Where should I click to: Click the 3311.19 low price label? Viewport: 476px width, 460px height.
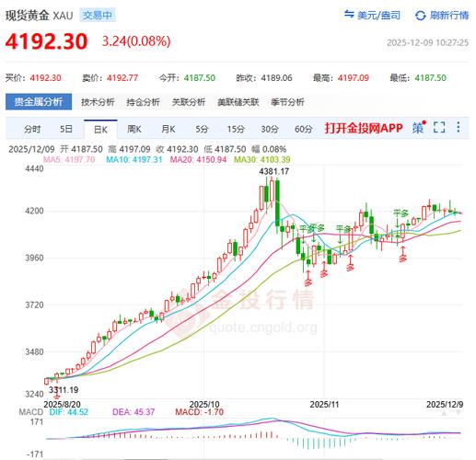pyautogui.click(x=64, y=390)
